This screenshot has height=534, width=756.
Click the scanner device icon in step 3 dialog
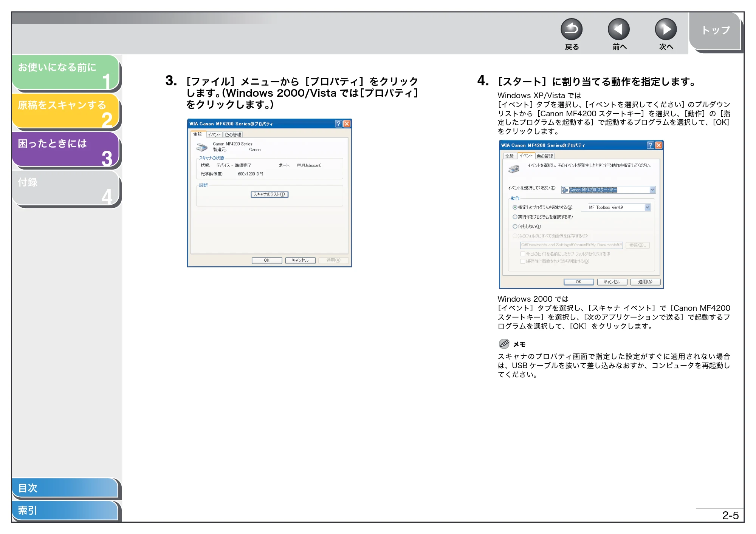(x=202, y=147)
